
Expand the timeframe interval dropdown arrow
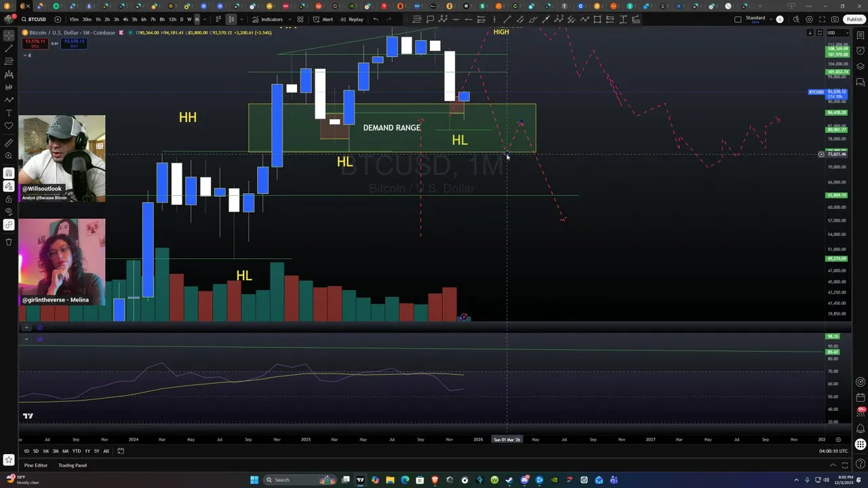tap(205, 19)
